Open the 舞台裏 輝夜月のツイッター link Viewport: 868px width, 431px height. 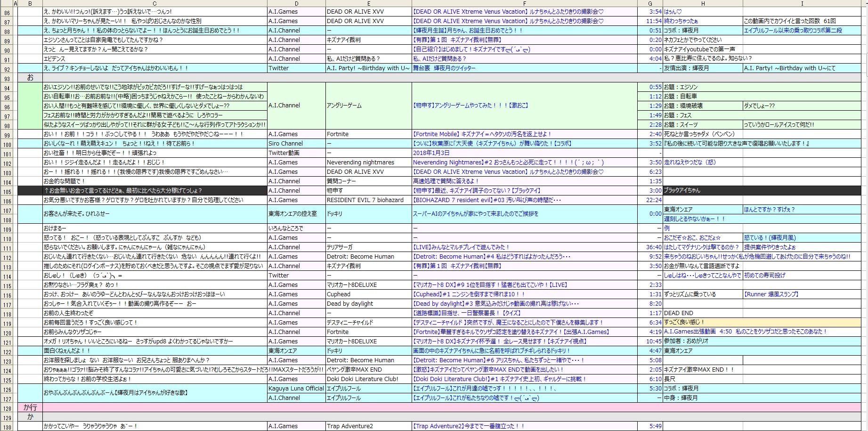pyautogui.click(x=444, y=68)
